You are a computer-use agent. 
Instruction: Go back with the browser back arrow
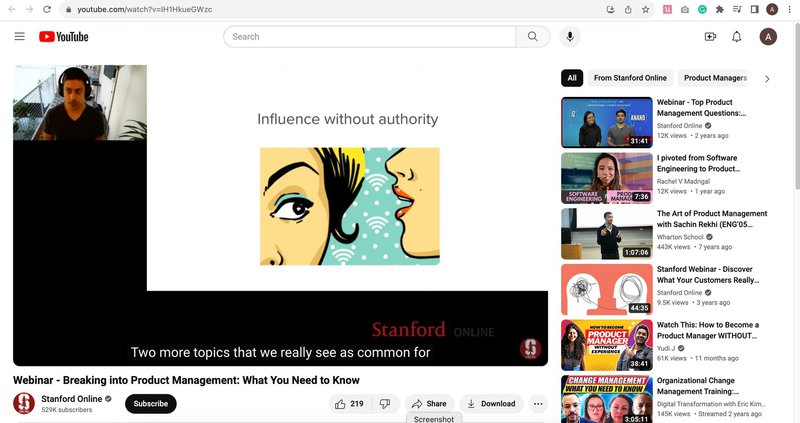pyautogui.click(x=12, y=9)
